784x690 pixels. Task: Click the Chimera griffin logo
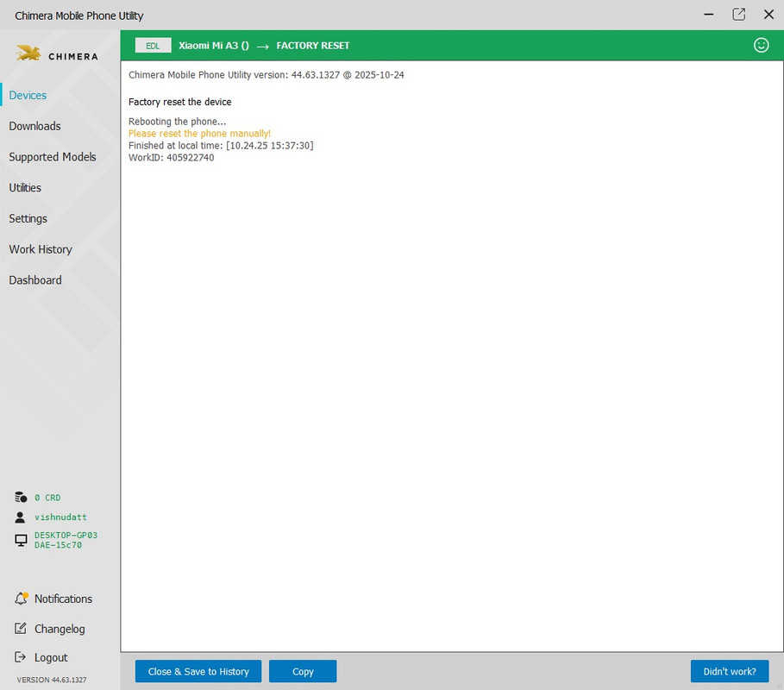(x=28, y=53)
